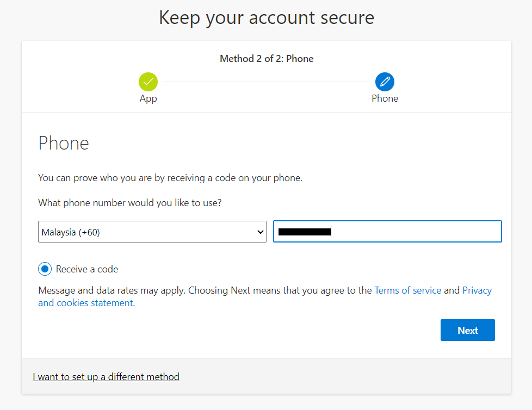Open the Malaysia (+60) country code dropdown
The image size is (532, 410).
coord(147,232)
